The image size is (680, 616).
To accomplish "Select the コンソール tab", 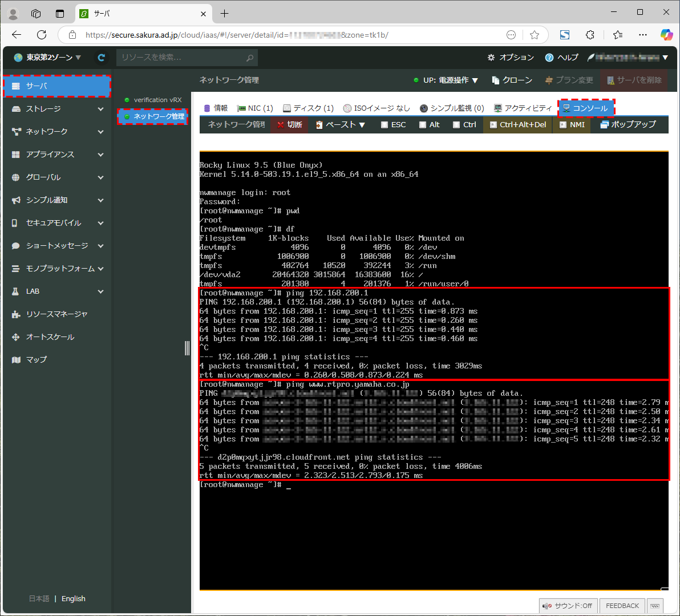I will [x=586, y=108].
